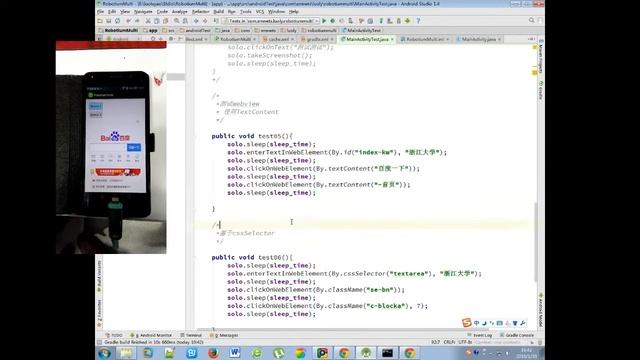Click the Save All disk toolbar icon
640x360 pixels.
(x=109, y=21)
